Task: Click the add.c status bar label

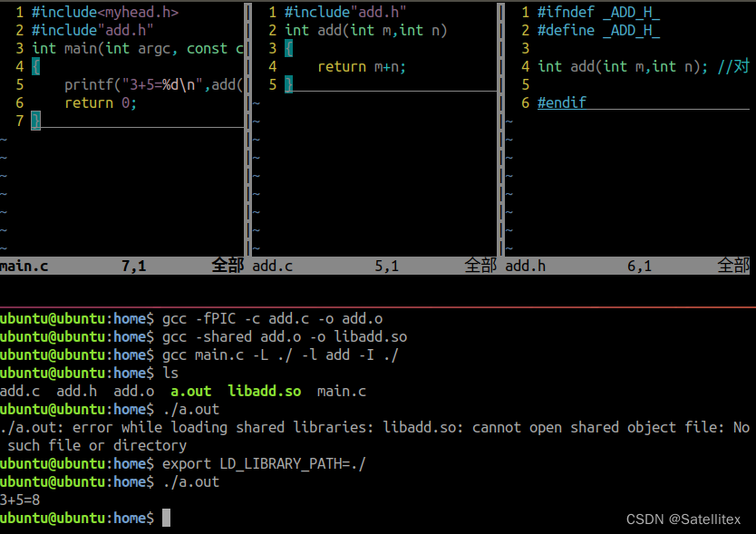Action: click(273, 266)
